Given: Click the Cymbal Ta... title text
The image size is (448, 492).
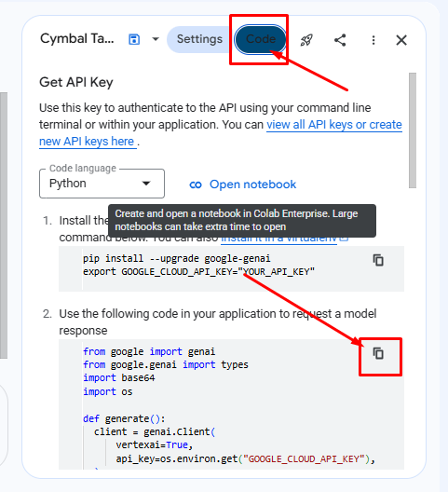Looking at the screenshot, I should point(77,39).
